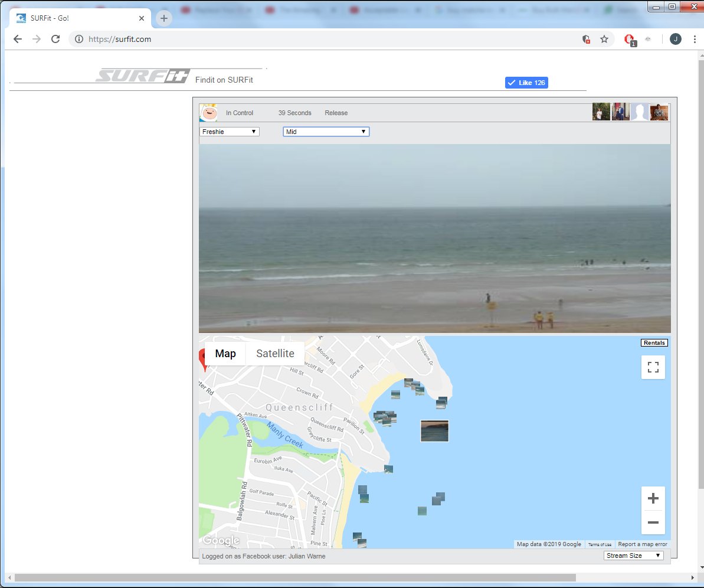Switch the map to Satellite view

(275, 354)
